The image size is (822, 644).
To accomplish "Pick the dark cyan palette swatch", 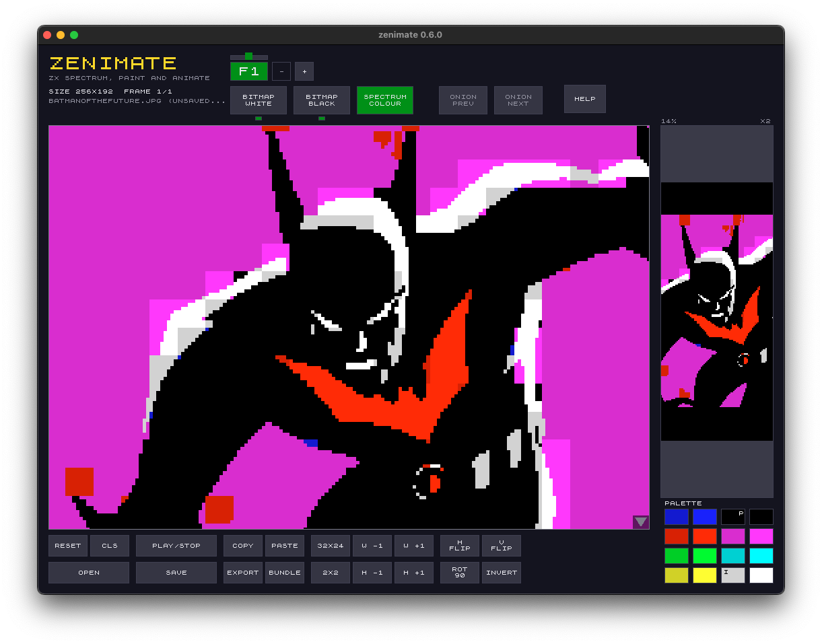I will point(733,556).
